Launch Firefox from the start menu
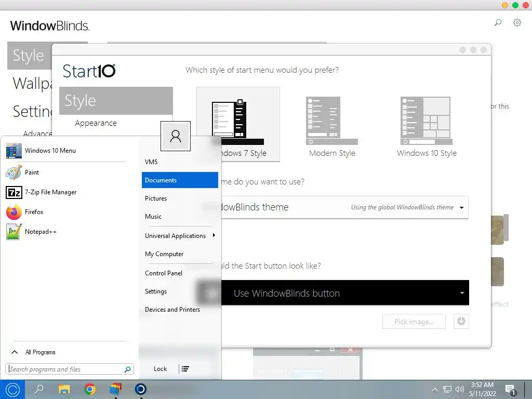Image resolution: width=532 pixels, height=399 pixels. coord(66,212)
